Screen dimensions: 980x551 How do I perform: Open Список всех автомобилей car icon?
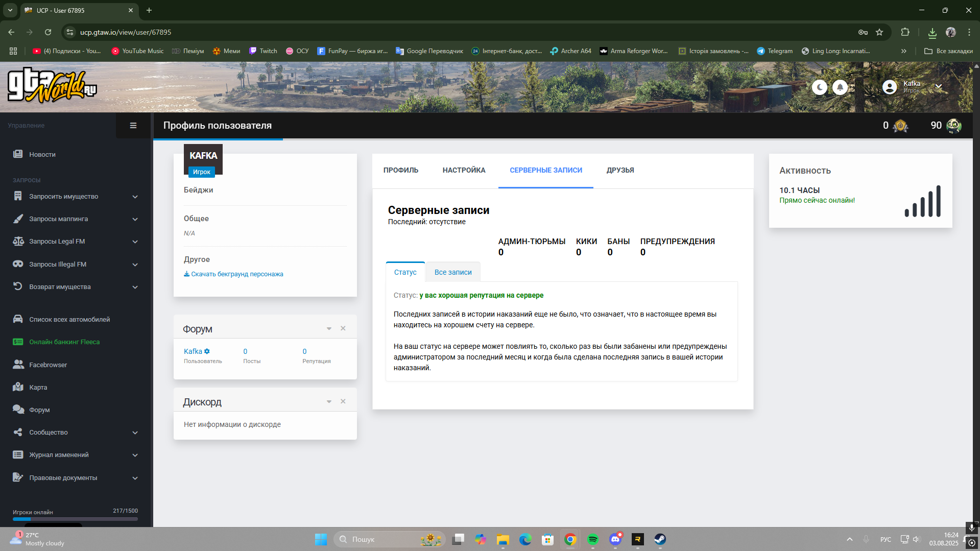pos(18,319)
